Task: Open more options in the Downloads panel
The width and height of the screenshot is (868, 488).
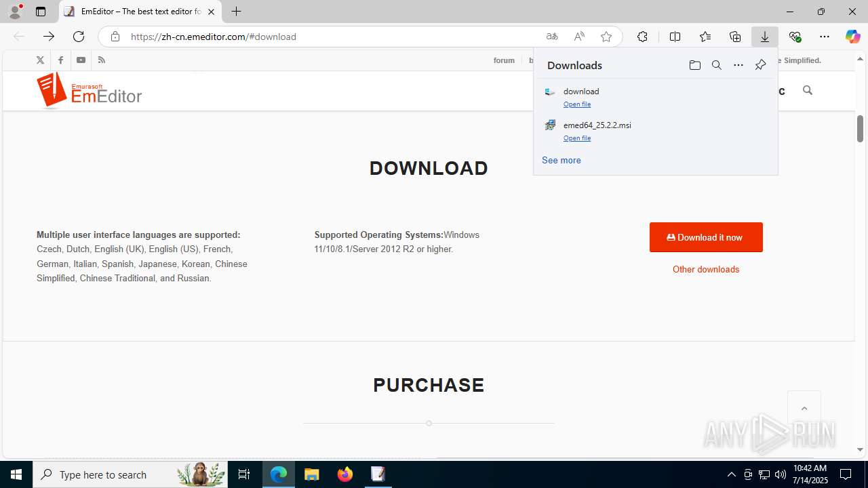Action: (x=738, y=65)
